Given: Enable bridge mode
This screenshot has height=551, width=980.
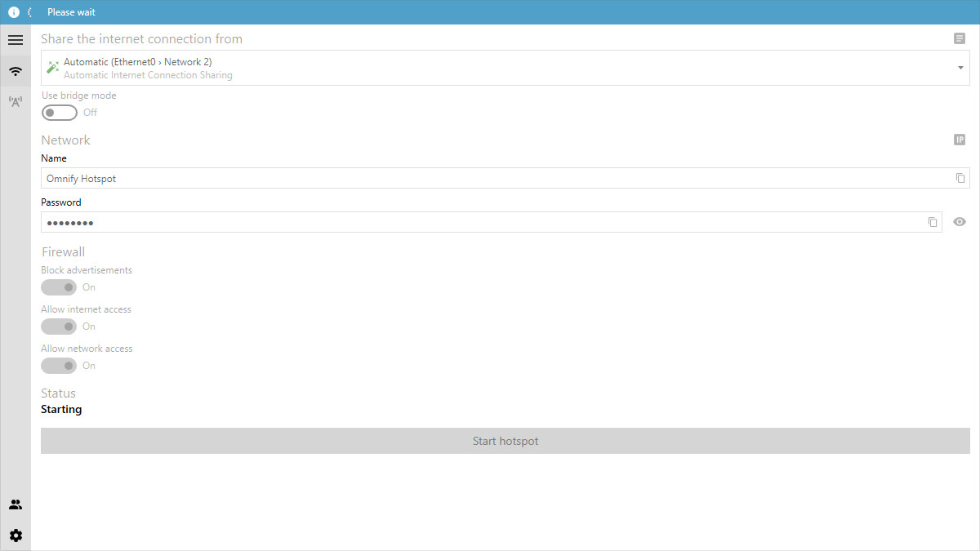Looking at the screenshot, I should pyautogui.click(x=57, y=112).
